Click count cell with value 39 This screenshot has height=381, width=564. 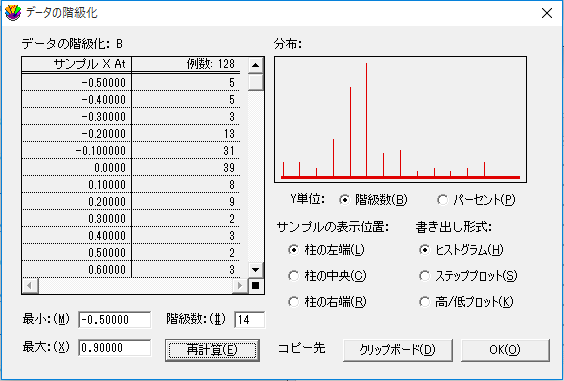coord(186,168)
